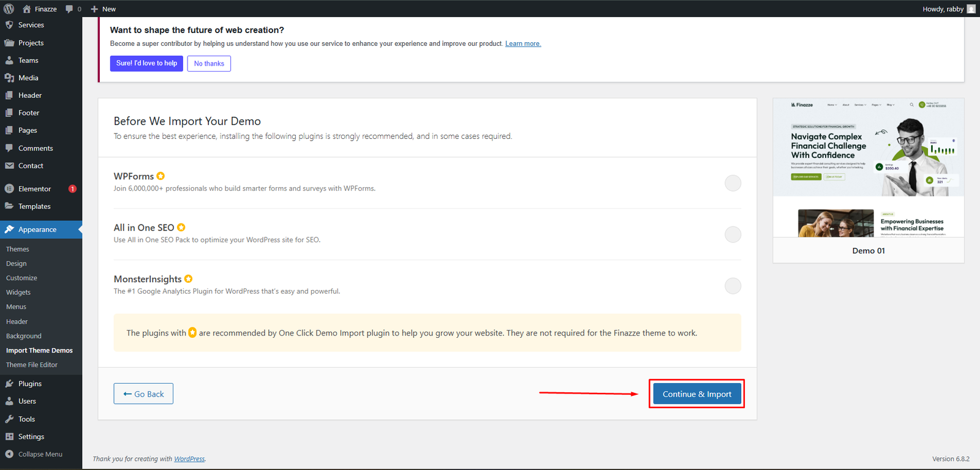The height and width of the screenshot is (470, 980).
Task: Open the Tools wrench menu
Action: pos(9,419)
